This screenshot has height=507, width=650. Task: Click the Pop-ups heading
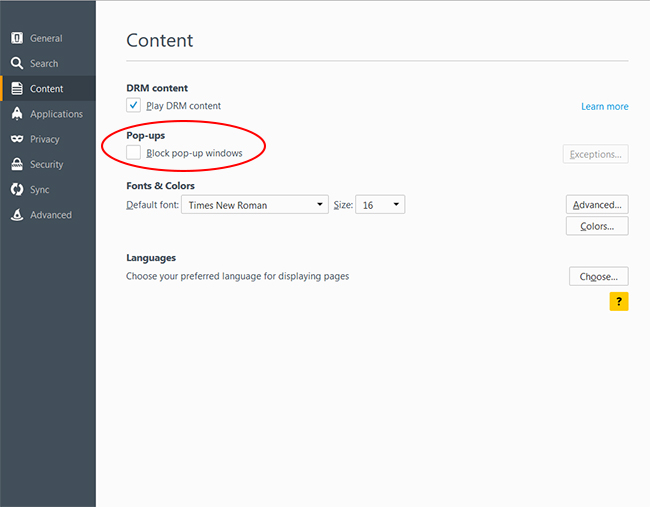pyautogui.click(x=146, y=136)
